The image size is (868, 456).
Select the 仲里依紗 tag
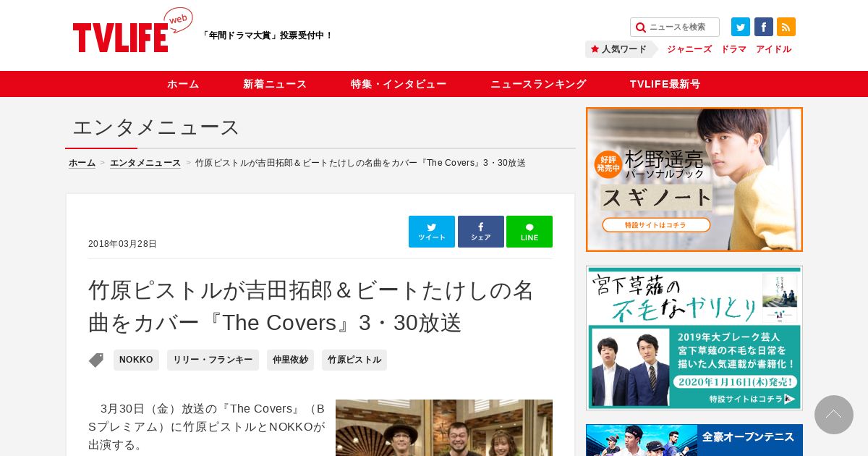[x=290, y=360]
